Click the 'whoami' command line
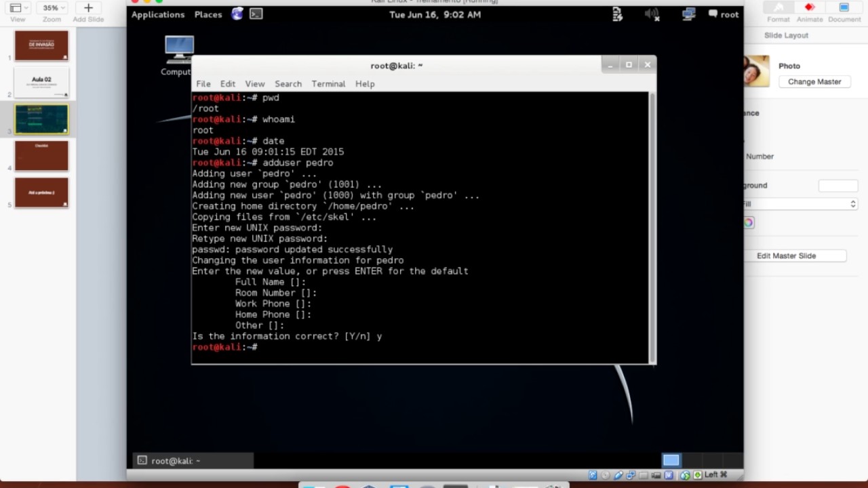The image size is (868, 488). tap(243, 119)
